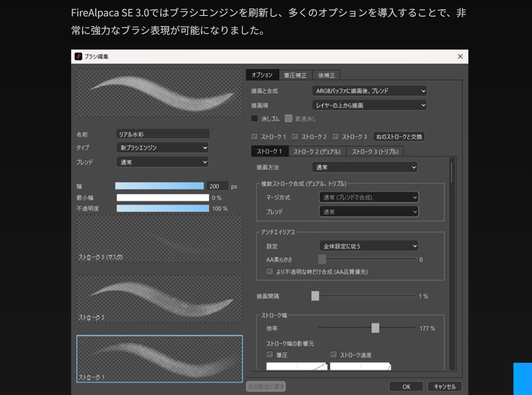Open the 描画と合成 dropdown
532x395 pixels.
click(x=369, y=91)
